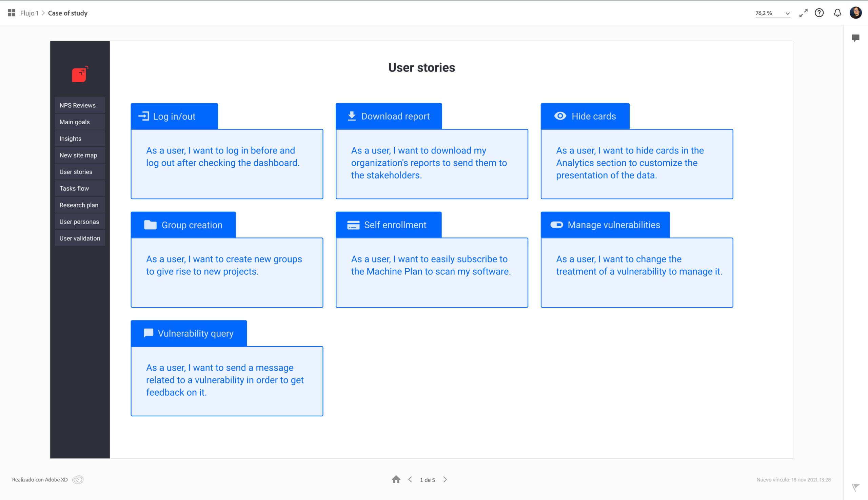Click the fullscreen expand arrows icon
The height and width of the screenshot is (500, 868).
point(803,13)
